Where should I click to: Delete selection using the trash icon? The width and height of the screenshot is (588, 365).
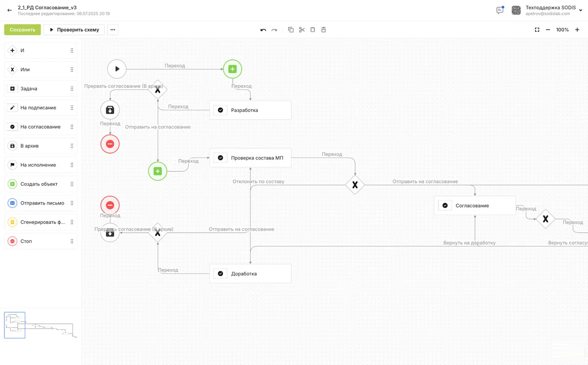[x=323, y=29]
